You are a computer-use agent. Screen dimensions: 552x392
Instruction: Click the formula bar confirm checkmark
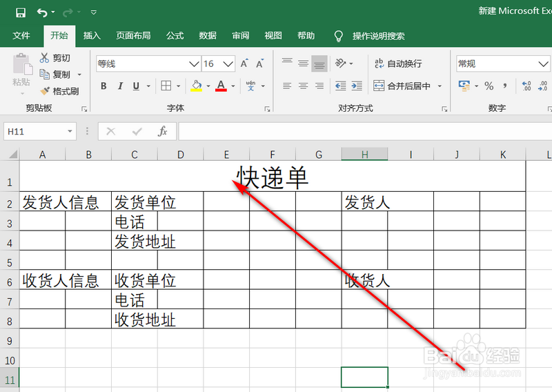137,131
